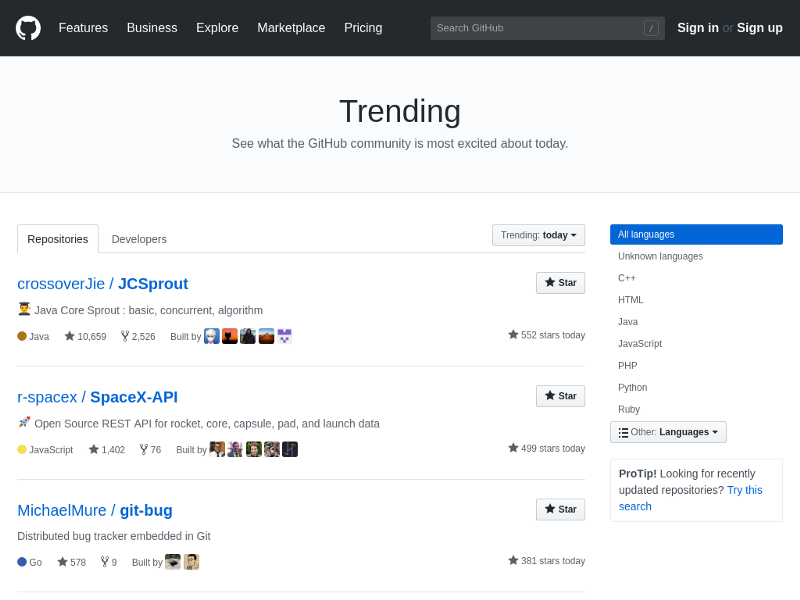The height and width of the screenshot is (600, 800).
Task: Expand the Other: Languages dropdown
Action: click(x=668, y=432)
